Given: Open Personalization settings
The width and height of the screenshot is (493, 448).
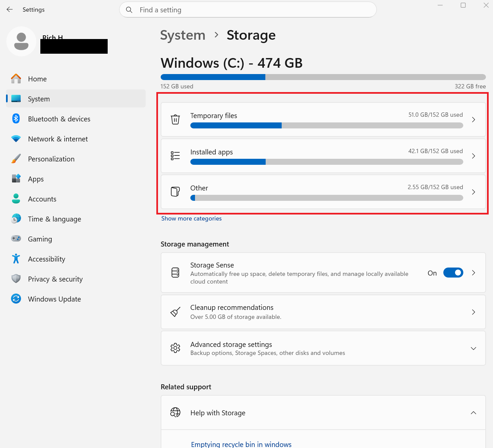Looking at the screenshot, I should tap(76, 159).
